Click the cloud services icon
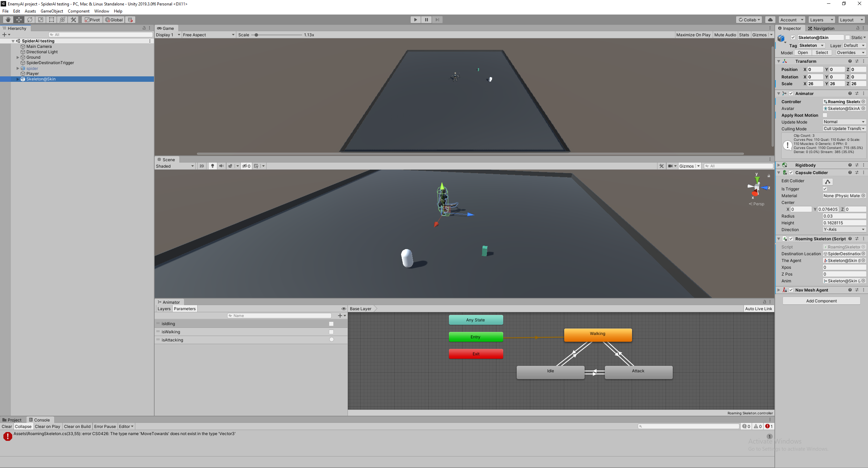Screen dimensions: 868x468 [770, 20]
